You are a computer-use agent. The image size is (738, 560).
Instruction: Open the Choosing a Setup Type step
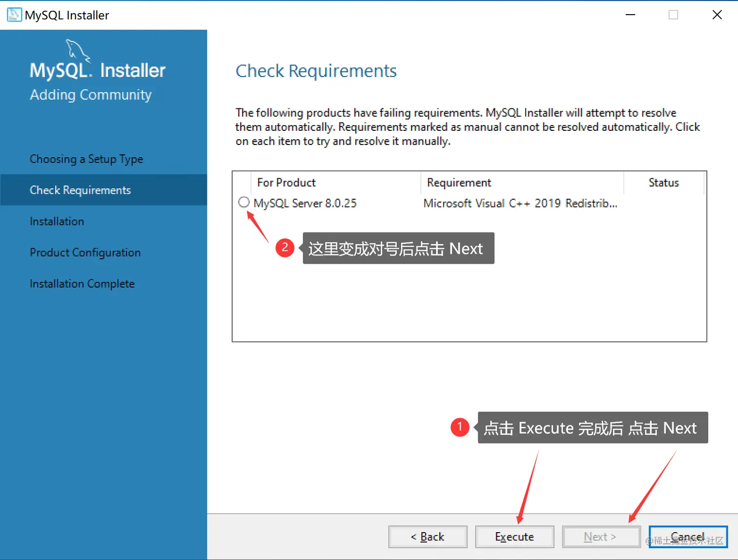coord(86,159)
